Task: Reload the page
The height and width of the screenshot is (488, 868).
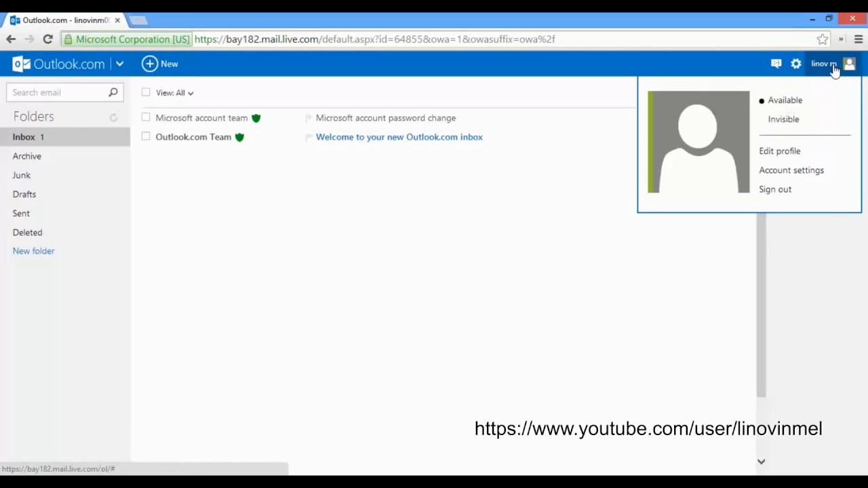Action: point(47,39)
